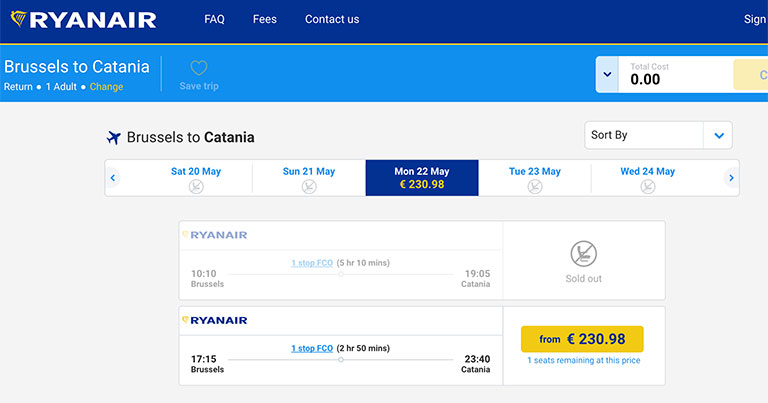Show earlier dates with left arrow

(x=113, y=178)
